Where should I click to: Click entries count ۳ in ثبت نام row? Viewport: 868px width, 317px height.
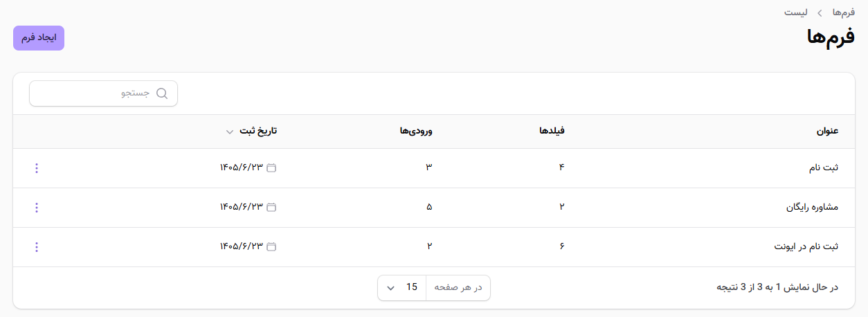tap(429, 168)
